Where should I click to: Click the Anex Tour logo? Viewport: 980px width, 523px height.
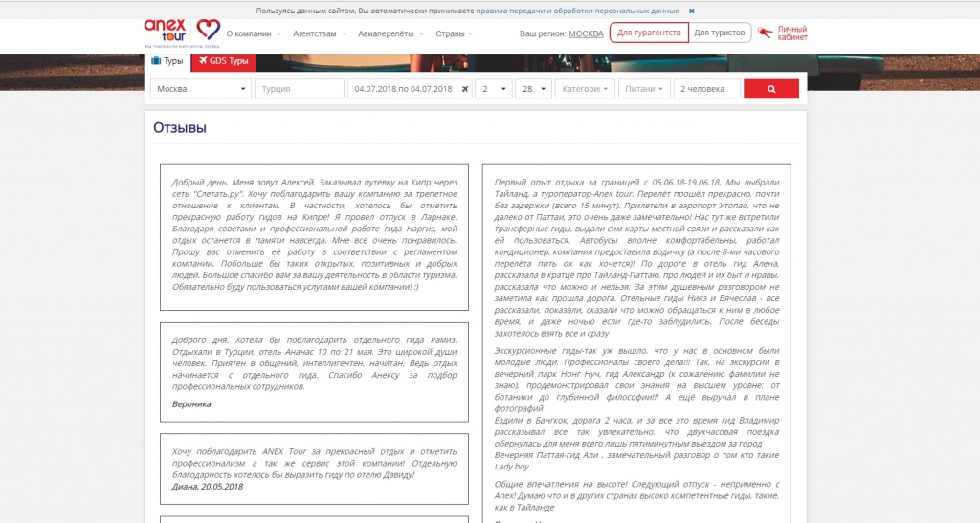tap(165, 31)
